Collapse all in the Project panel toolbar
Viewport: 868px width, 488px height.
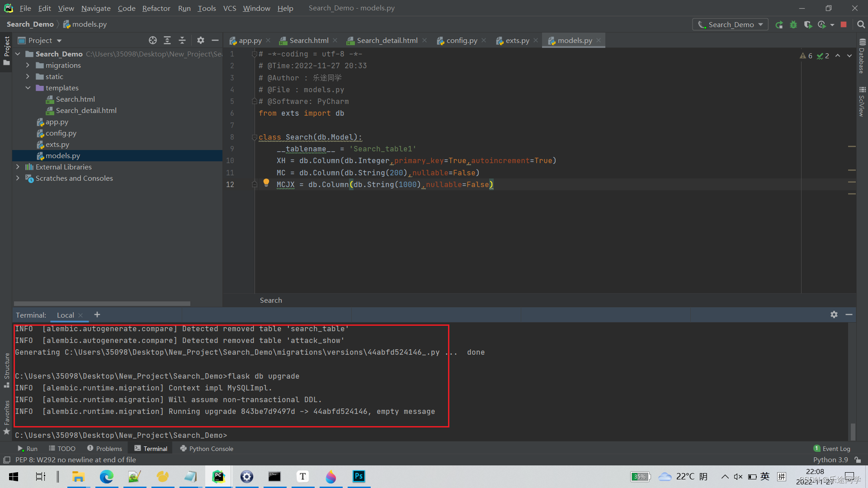(182, 40)
